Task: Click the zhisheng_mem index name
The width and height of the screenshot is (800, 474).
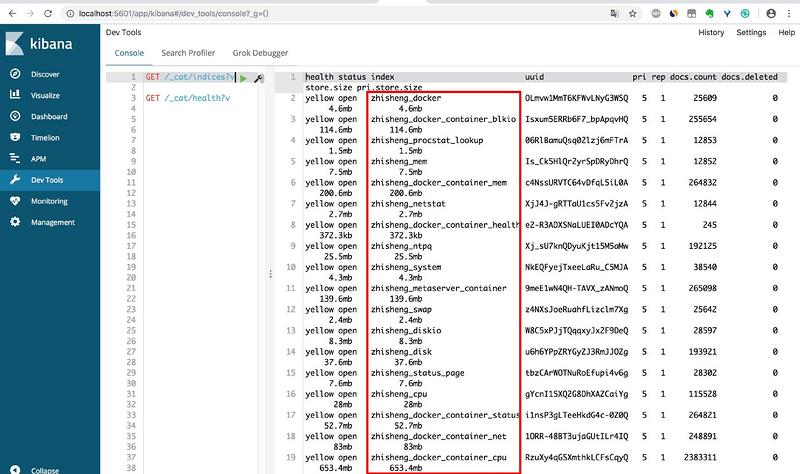Action: click(x=399, y=161)
